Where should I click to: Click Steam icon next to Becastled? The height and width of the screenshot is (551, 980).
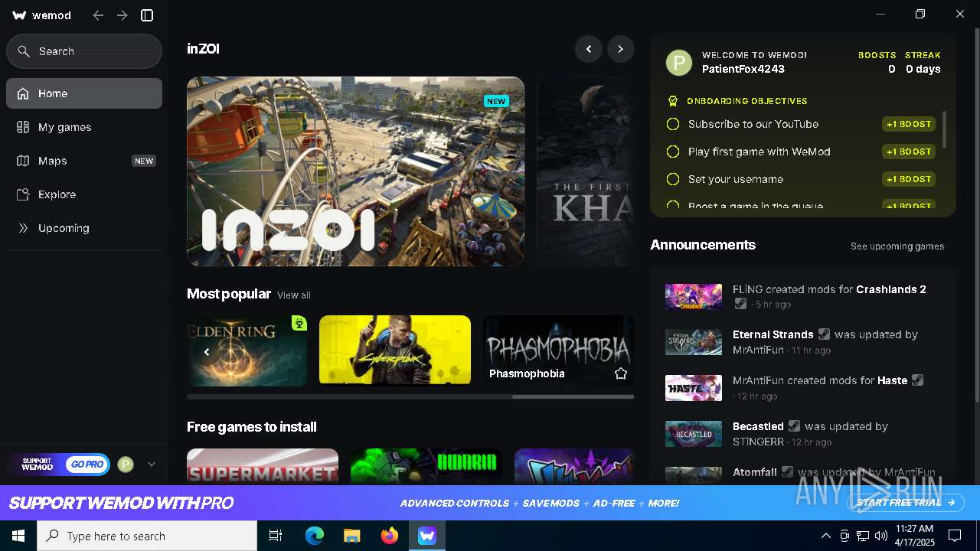point(794,426)
